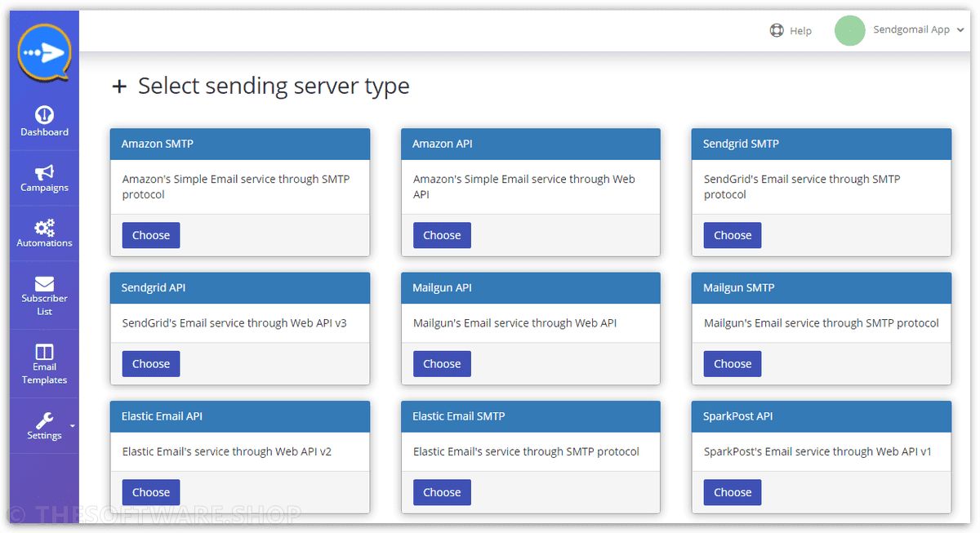Choose the Amazon API server
This screenshot has width=980, height=533.
tap(442, 235)
